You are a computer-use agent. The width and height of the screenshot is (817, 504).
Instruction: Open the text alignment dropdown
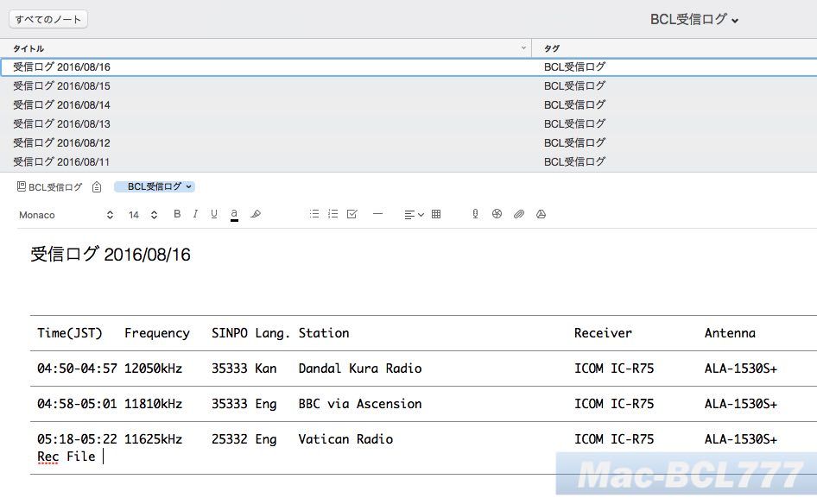click(415, 214)
